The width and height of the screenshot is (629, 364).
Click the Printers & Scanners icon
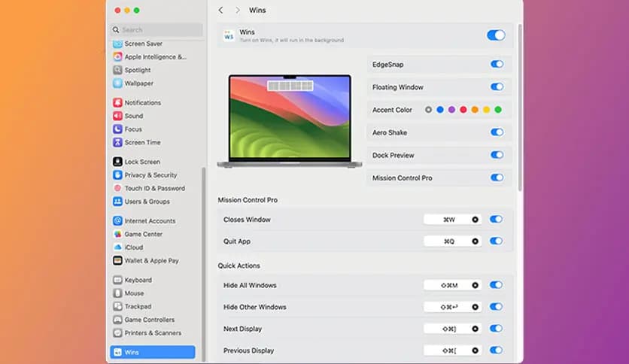coord(117,332)
